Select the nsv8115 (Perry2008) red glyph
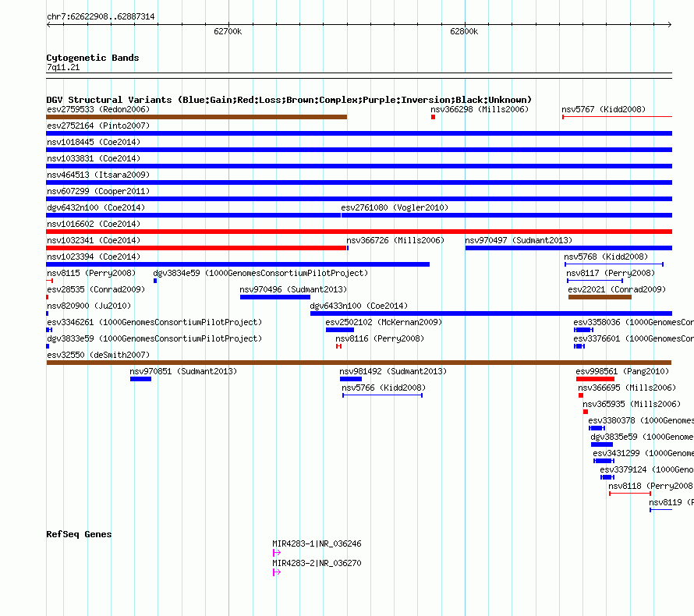Image resolution: width=694 pixels, height=616 pixels. [x=50, y=281]
